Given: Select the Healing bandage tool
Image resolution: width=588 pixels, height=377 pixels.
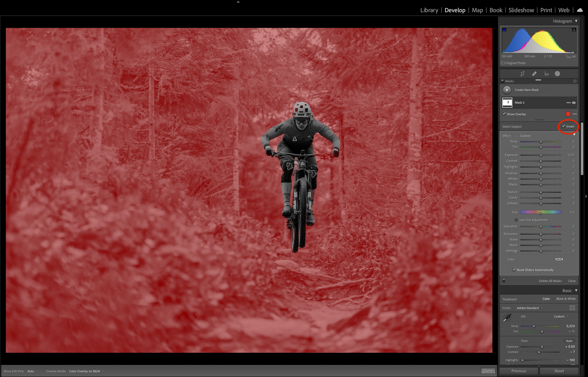Looking at the screenshot, I should (x=534, y=74).
